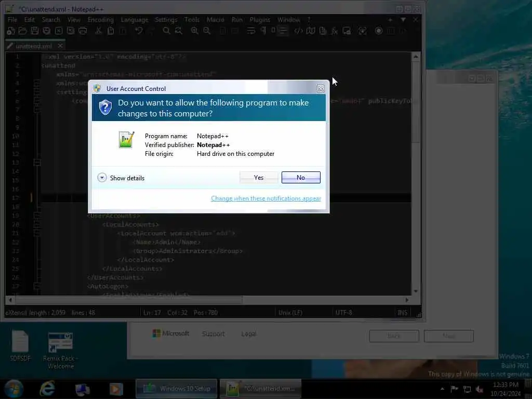Screen dimensions: 532x399
Task: Click the INS status bar indicator
Action: point(403,312)
